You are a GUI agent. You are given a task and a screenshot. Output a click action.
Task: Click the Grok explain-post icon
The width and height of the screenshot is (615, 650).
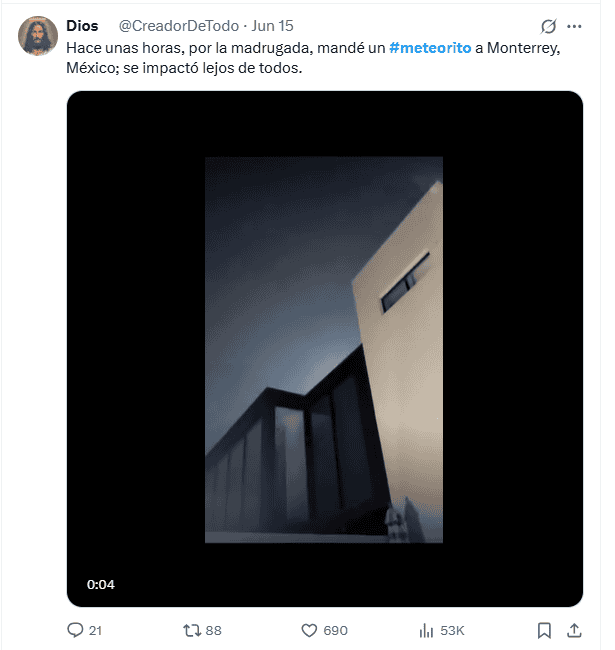coord(548,26)
